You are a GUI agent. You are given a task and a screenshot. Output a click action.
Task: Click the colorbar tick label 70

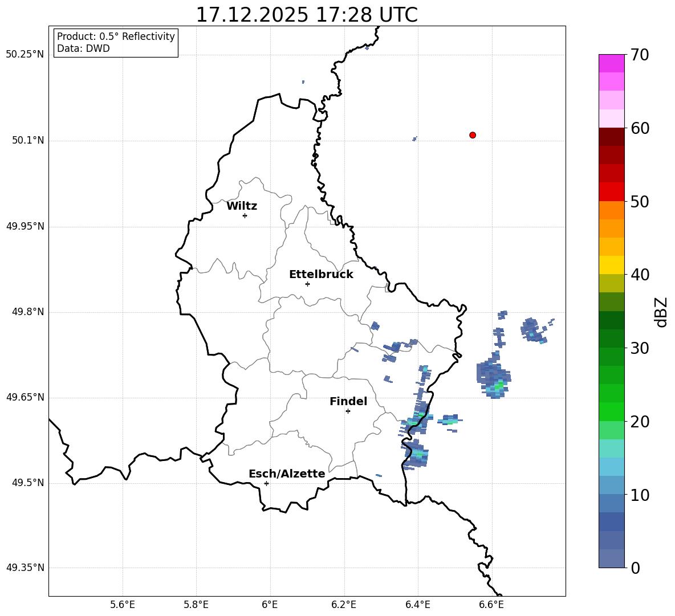click(x=640, y=55)
